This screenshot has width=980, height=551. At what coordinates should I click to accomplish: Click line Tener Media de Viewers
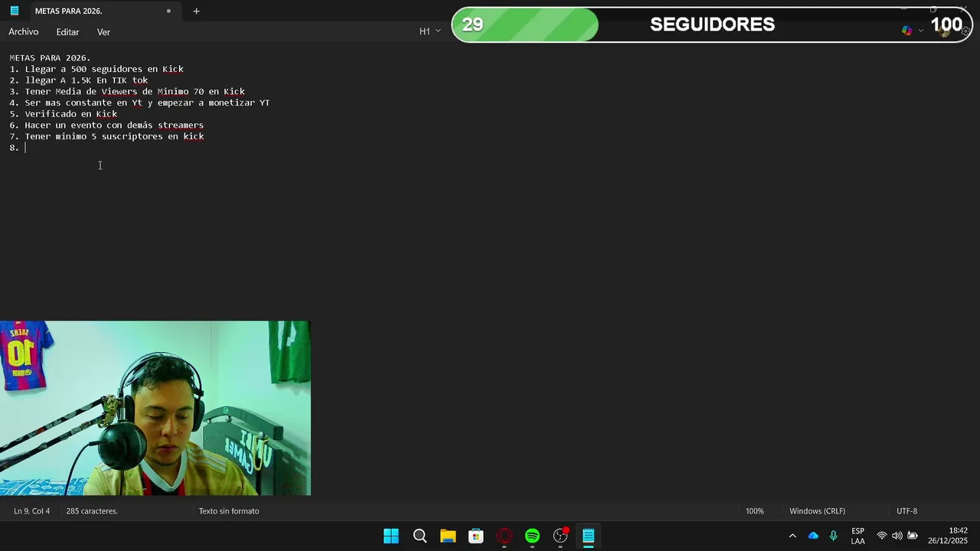(135, 92)
